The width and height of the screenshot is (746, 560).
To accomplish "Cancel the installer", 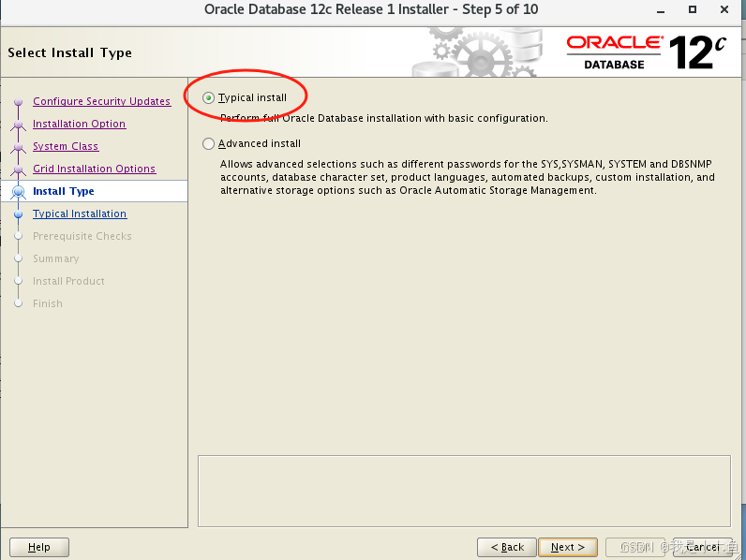I will pos(702,547).
